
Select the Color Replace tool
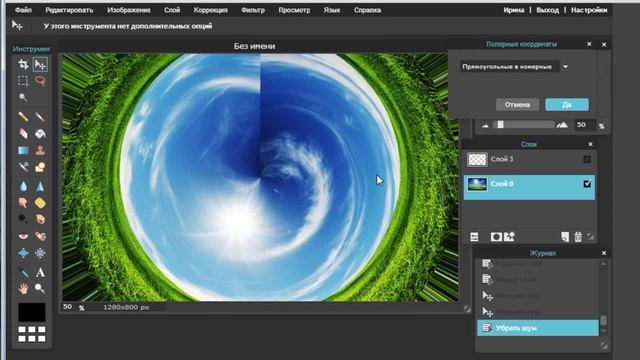(23, 167)
